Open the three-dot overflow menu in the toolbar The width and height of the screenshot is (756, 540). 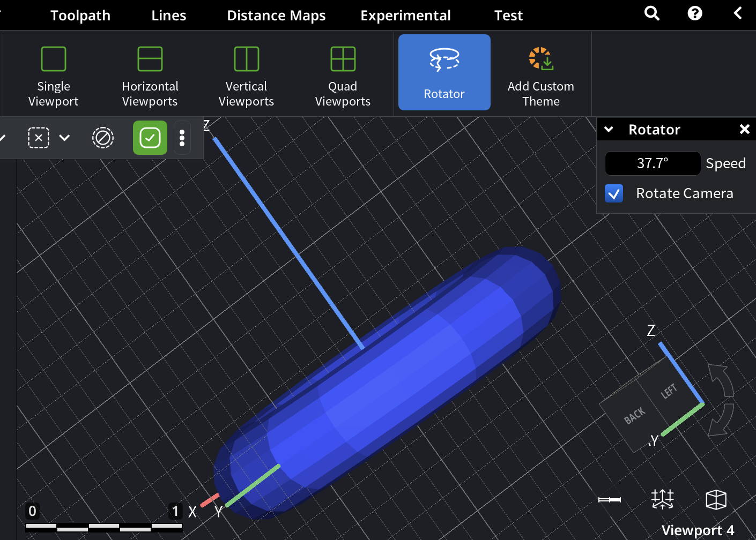[x=182, y=138]
